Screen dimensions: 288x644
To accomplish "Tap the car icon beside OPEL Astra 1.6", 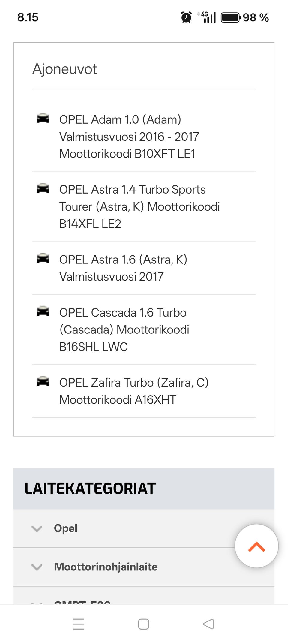I will click(43, 258).
